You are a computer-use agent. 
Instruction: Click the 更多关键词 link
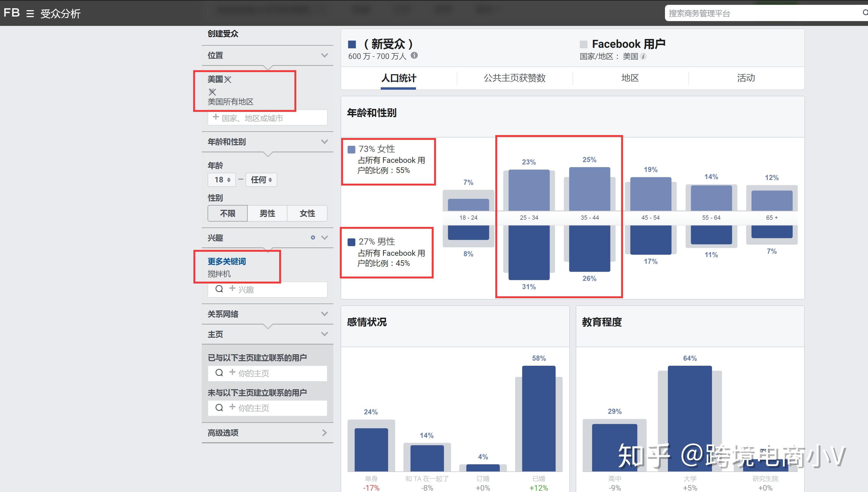tap(227, 261)
